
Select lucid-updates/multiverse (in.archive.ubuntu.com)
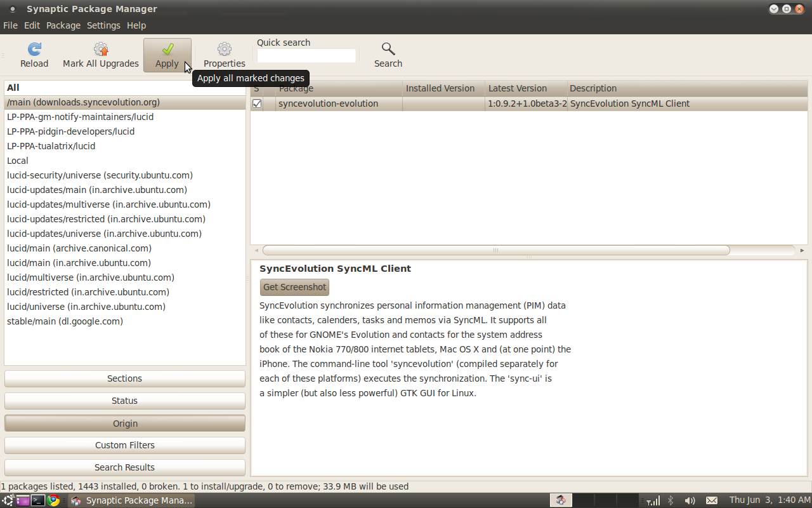(125, 204)
